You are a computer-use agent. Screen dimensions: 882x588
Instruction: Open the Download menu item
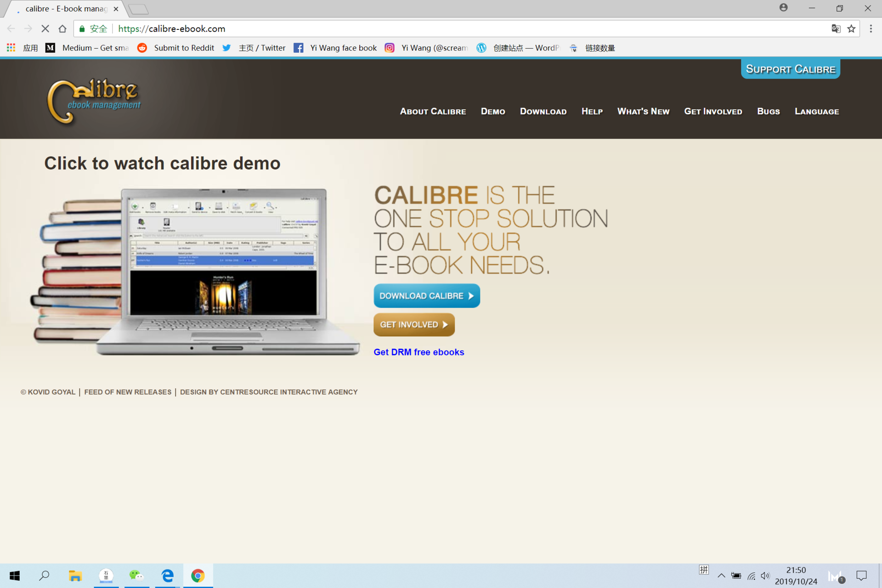click(543, 111)
